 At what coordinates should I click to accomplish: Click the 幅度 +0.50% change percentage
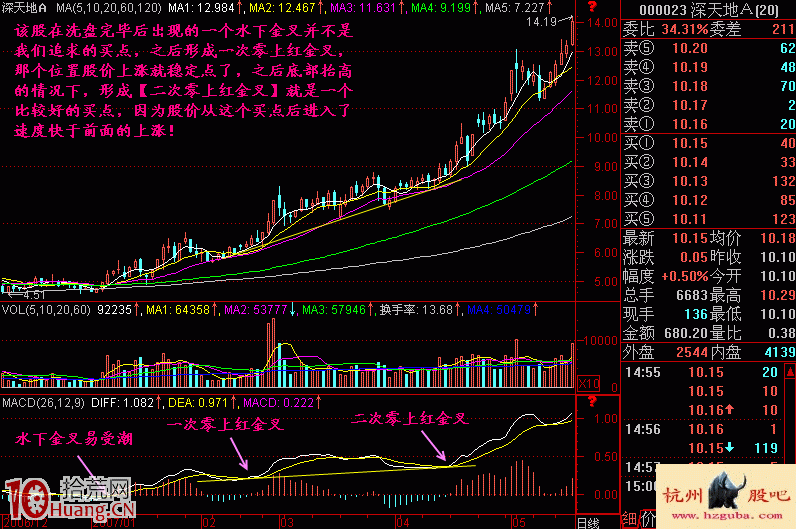pyautogui.click(x=685, y=276)
